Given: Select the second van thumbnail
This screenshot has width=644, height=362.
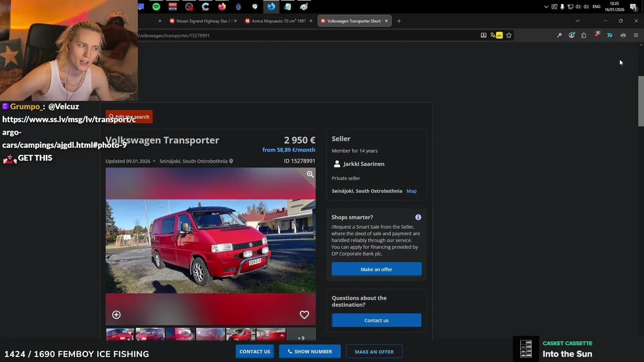Looking at the screenshot, I should [x=150, y=335].
